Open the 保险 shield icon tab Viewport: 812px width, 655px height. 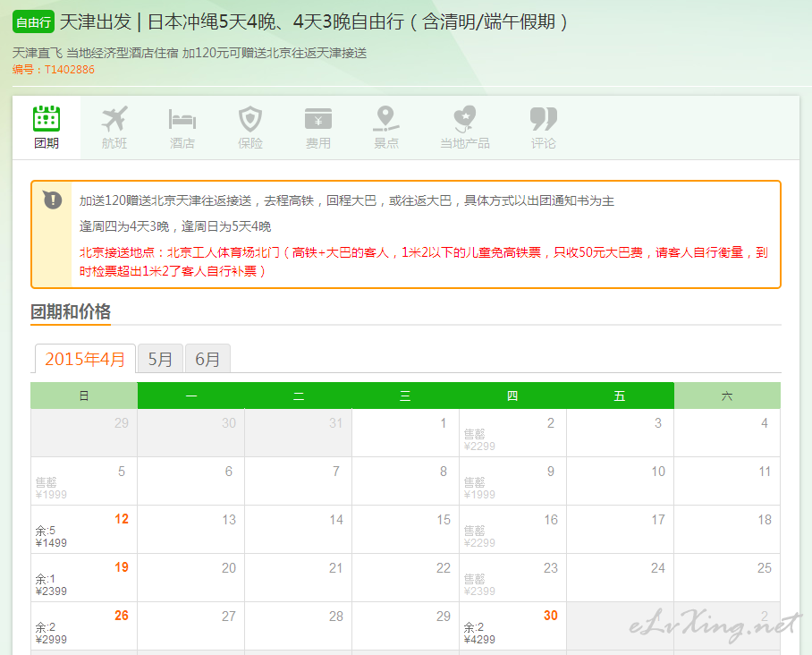point(250,127)
